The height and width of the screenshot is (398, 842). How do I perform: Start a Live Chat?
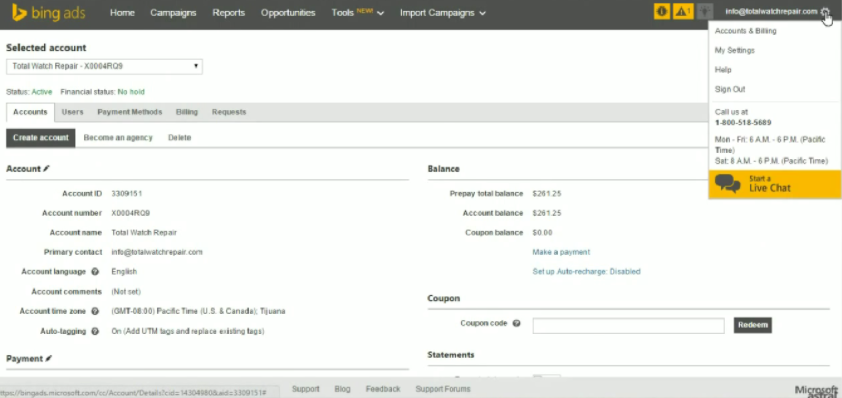point(774,184)
